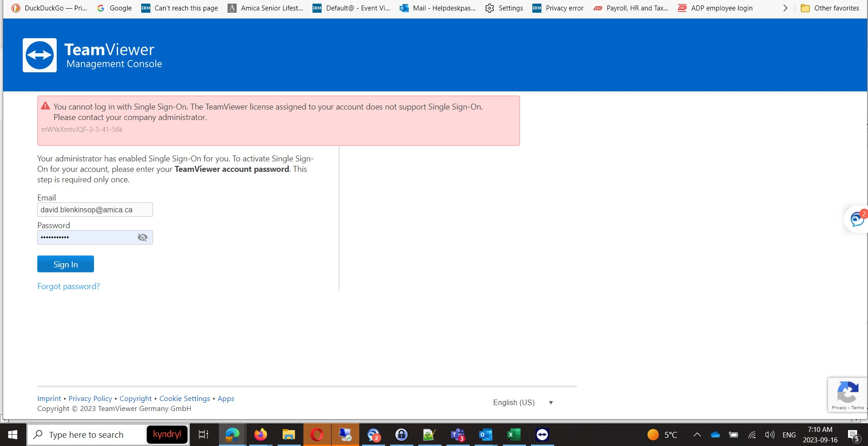Switch the ENG input language indicator
868x446 pixels.
pyautogui.click(x=789, y=435)
